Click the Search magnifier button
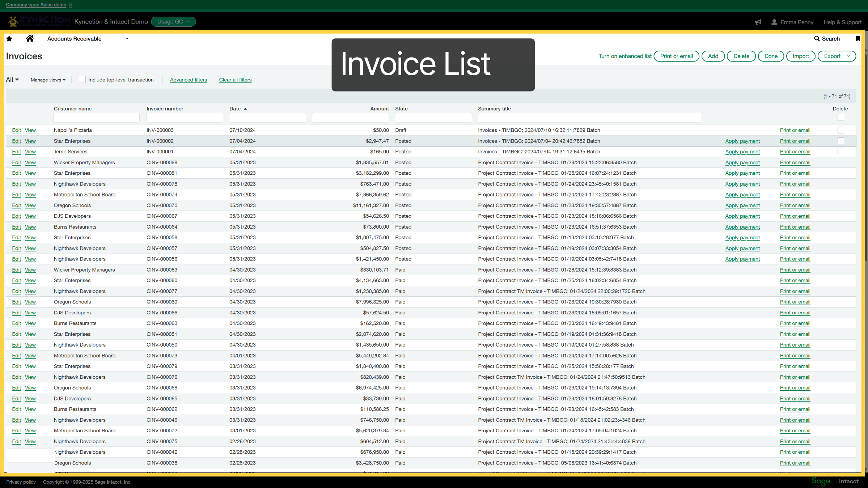Image resolution: width=868 pixels, height=488 pixels. pos(827,39)
